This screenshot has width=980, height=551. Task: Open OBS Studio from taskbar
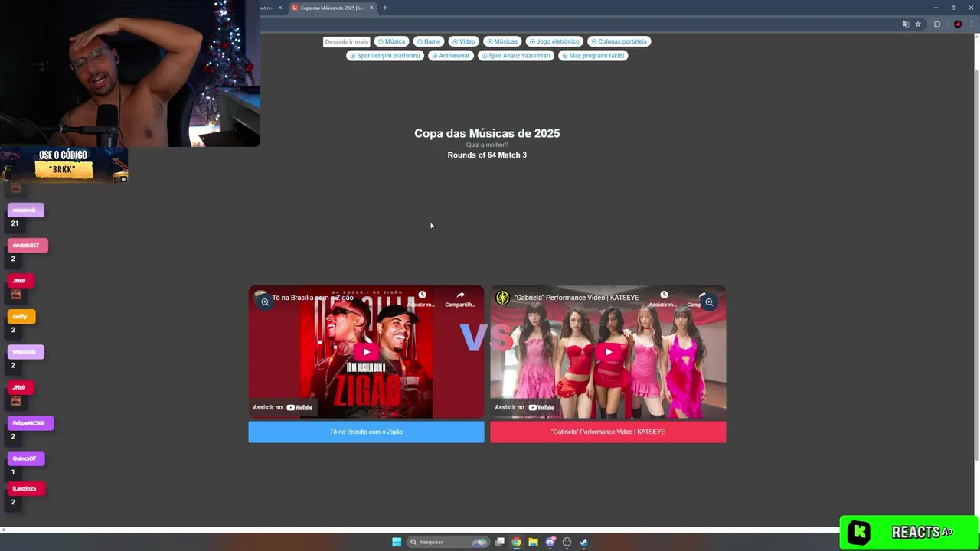(x=567, y=542)
